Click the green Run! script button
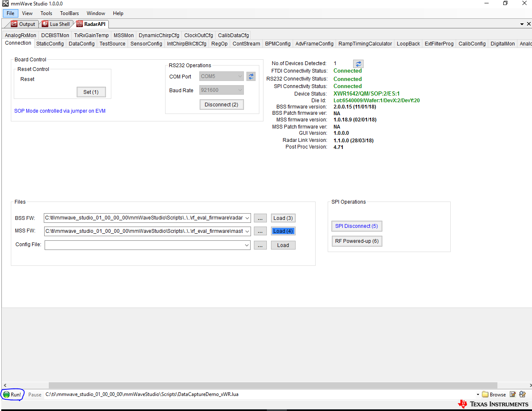532x411 pixels. coord(12,394)
